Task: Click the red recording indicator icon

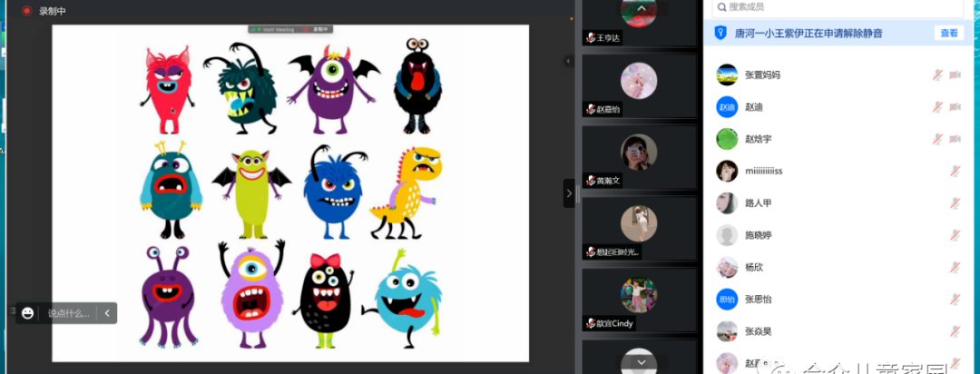Action: [26, 11]
